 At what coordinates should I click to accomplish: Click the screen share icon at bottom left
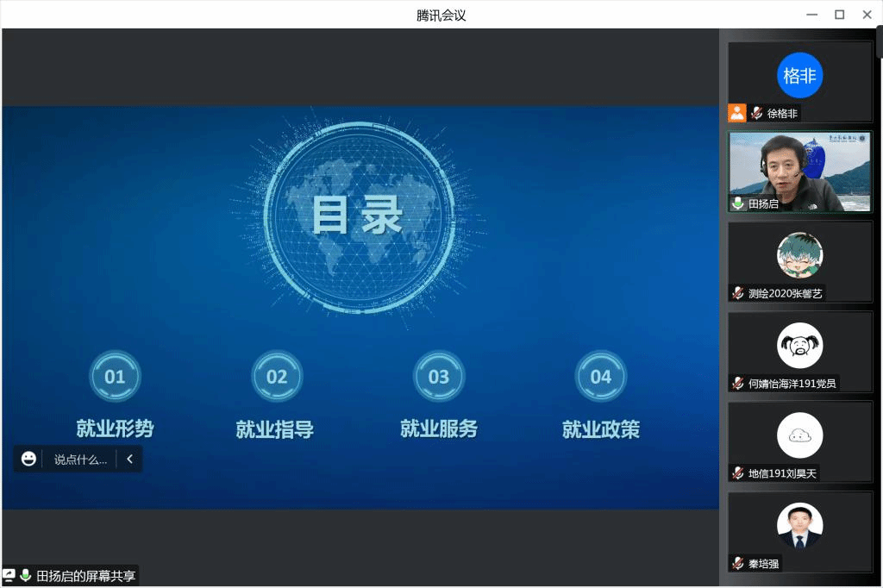pyautogui.click(x=9, y=576)
